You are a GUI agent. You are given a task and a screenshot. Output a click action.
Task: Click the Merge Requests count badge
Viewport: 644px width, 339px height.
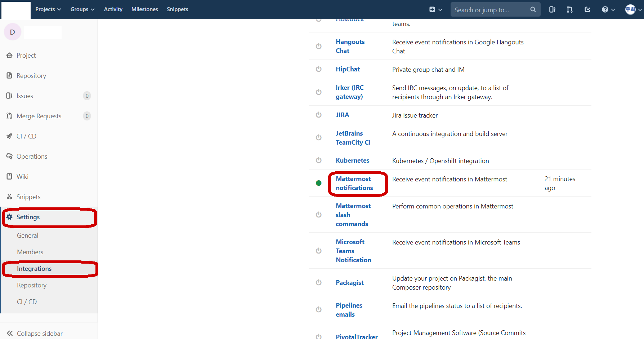87,116
